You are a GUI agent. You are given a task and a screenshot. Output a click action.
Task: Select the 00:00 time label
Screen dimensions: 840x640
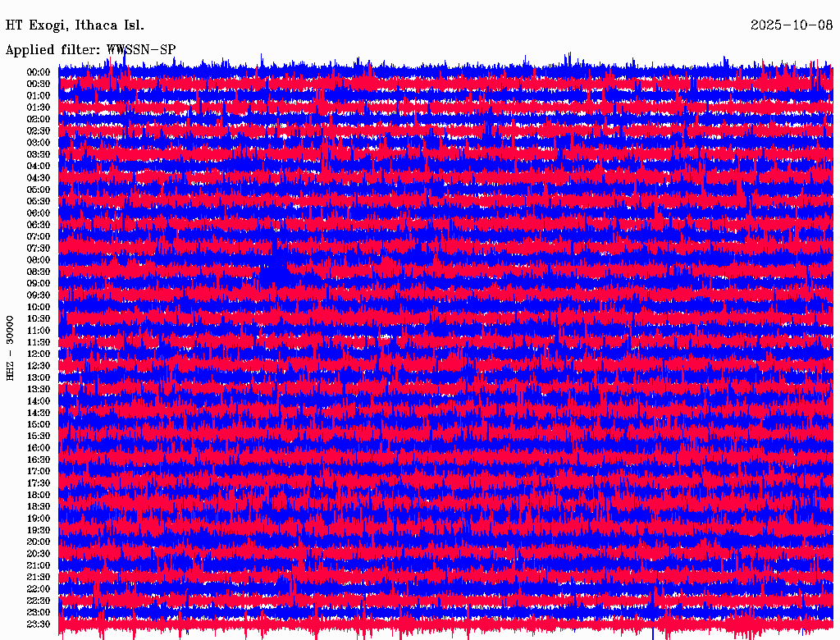[x=39, y=72]
